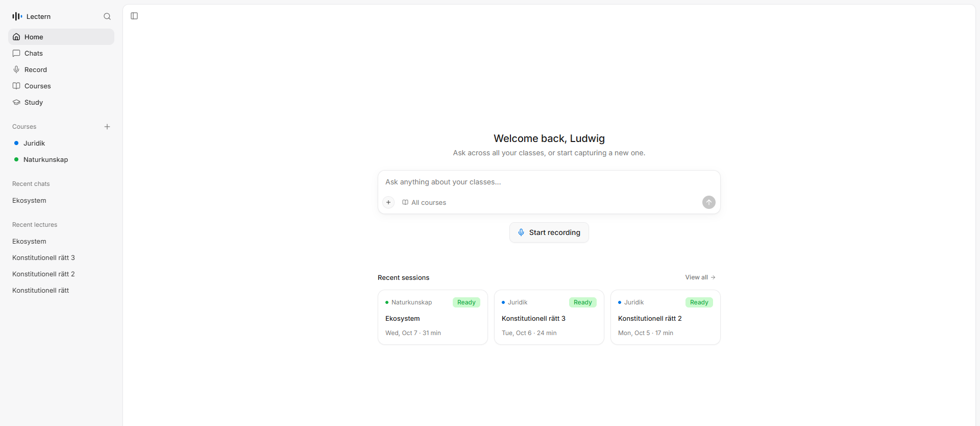
Task: Click the Recent chats sidebar label
Action: [x=31, y=184]
